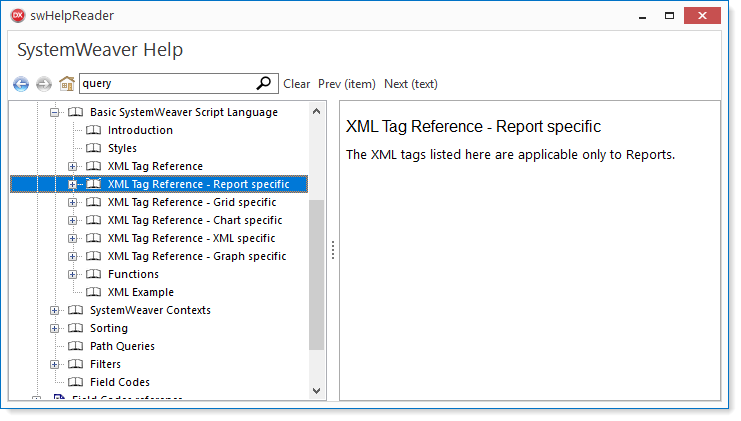Maximize the swHelpReader window

tap(669, 16)
